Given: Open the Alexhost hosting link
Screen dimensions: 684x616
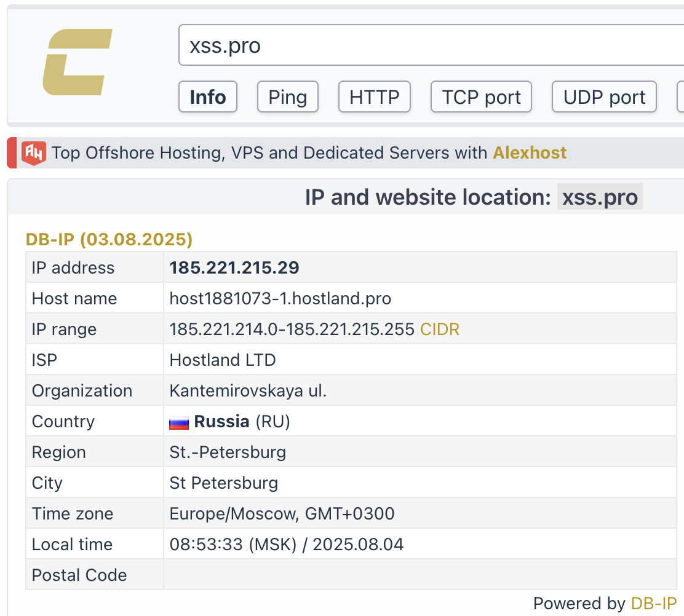Looking at the screenshot, I should click(530, 152).
